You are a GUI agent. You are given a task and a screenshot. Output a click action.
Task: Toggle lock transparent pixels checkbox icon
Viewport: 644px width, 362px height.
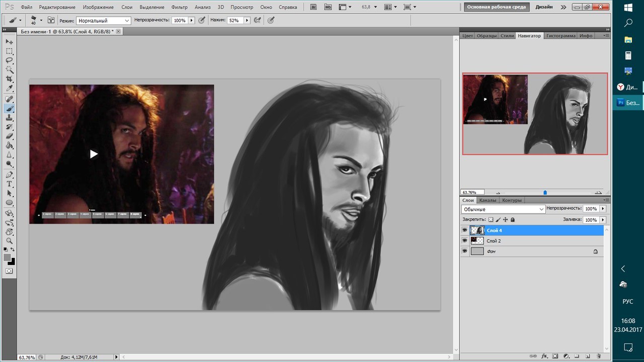pos(491,220)
